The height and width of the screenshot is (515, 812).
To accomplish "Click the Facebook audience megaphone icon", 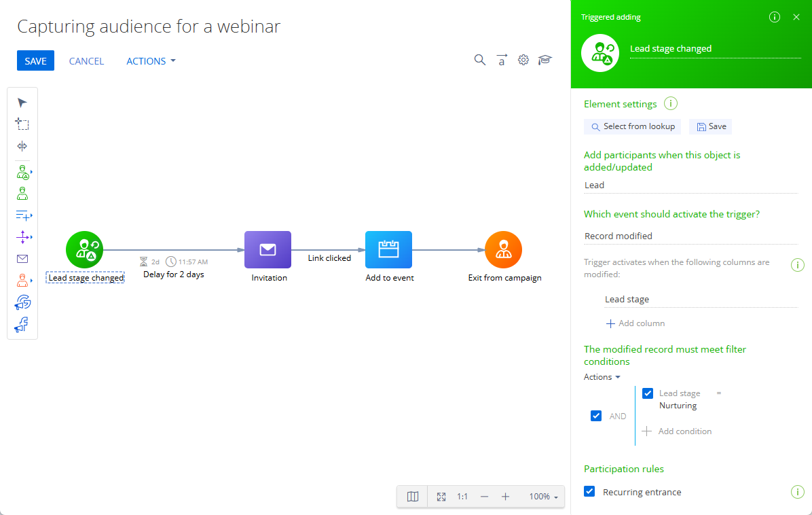I will (x=22, y=325).
